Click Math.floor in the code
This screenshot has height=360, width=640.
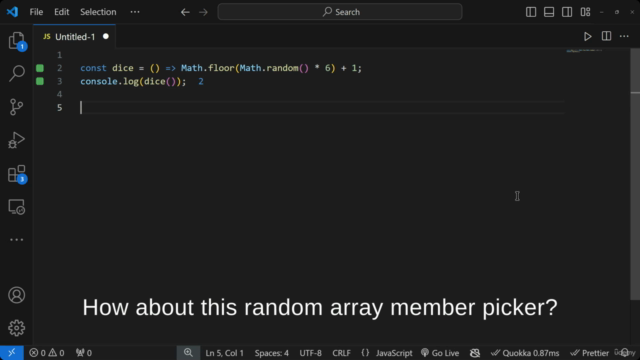(208, 68)
